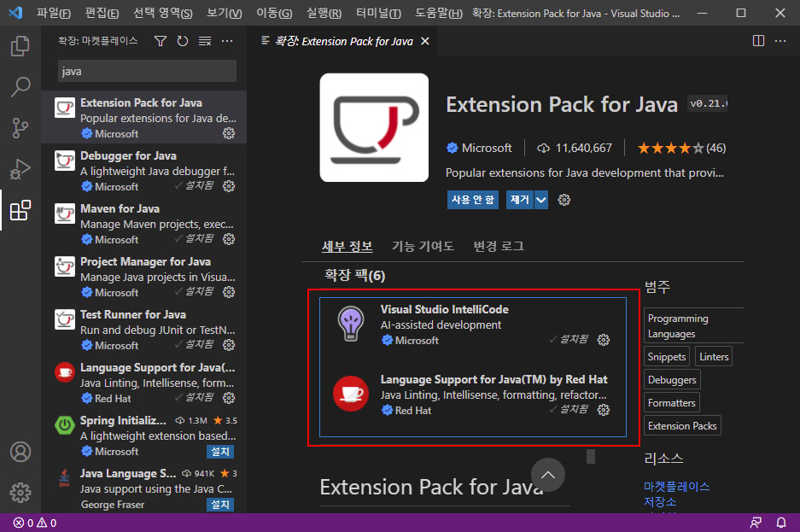This screenshot has width=800, height=532.
Task: Click the feedback icon in status bar
Action: click(756, 523)
